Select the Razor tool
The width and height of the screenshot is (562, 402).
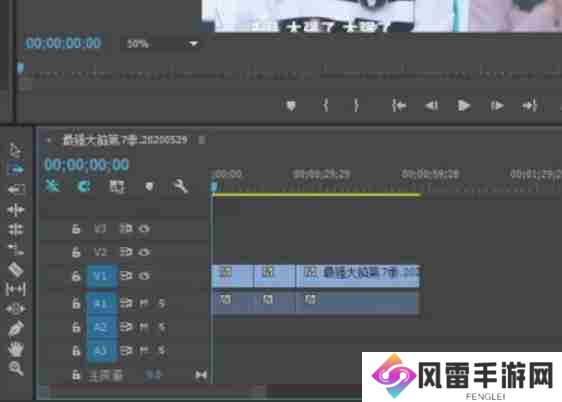point(16,269)
